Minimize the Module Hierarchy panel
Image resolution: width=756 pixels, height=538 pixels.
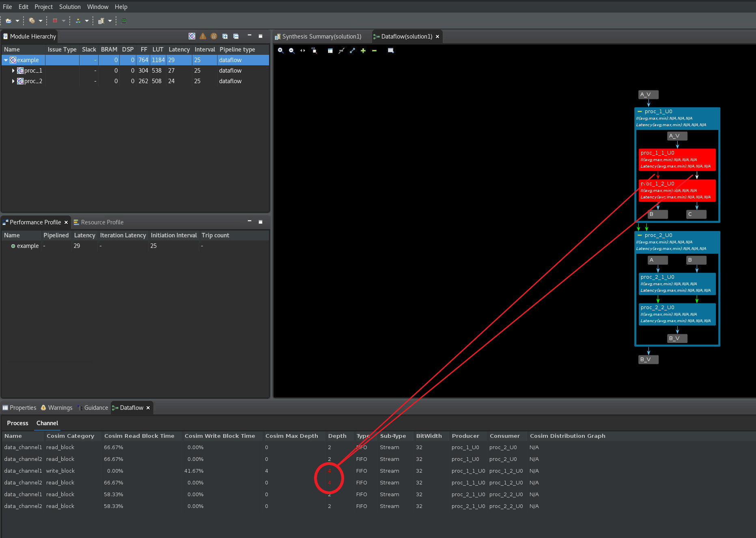pos(250,36)
